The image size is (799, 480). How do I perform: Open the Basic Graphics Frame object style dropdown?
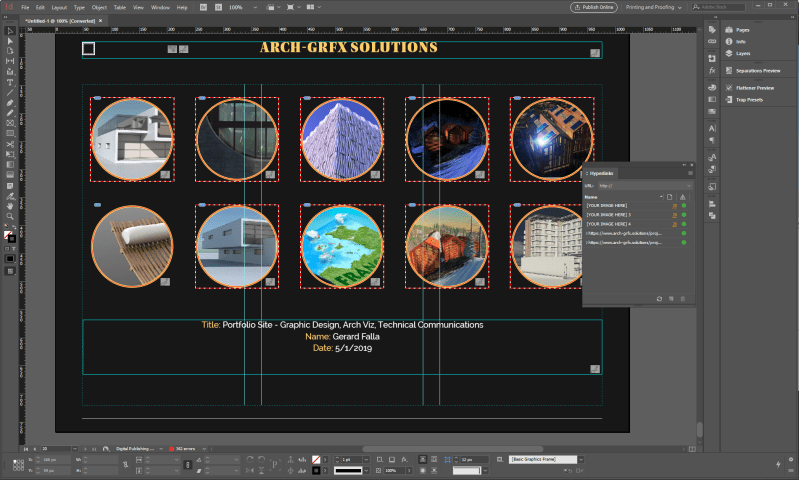(x=580, y=460)
